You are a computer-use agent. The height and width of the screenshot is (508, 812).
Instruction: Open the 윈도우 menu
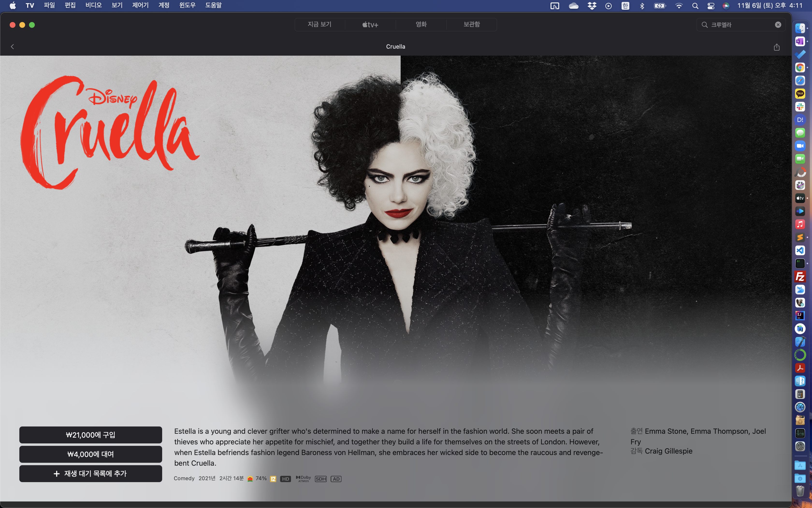point(187,5)
